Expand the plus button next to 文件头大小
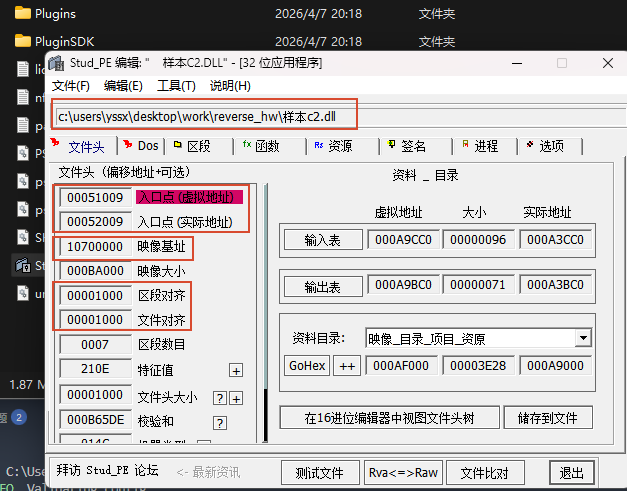The image size is (627, 491). coord(236,398)
